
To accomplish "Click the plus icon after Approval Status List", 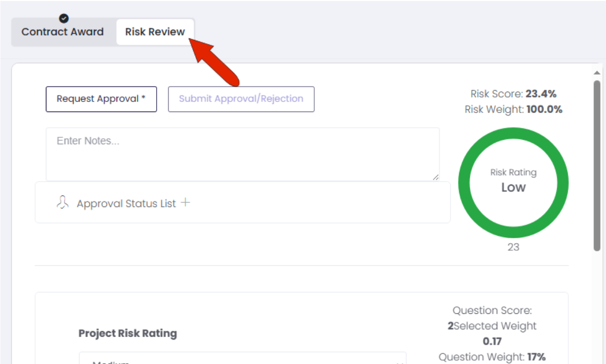I will tap(185, 203).
